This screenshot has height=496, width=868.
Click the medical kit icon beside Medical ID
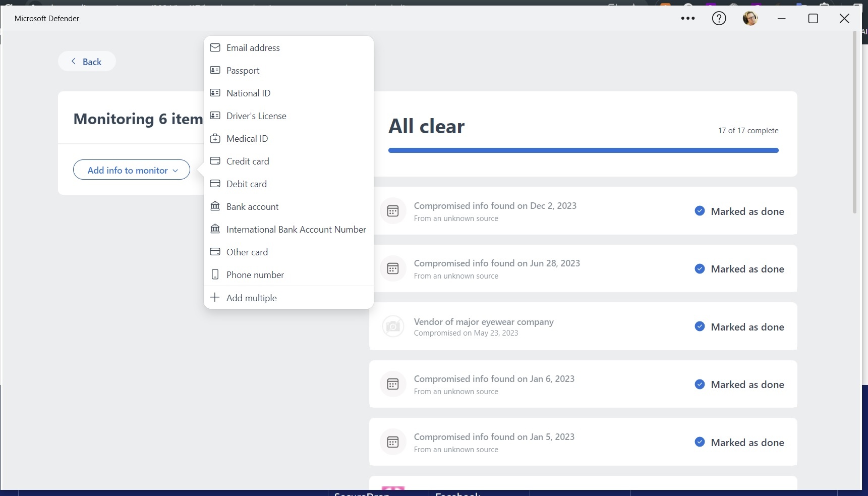[215, 138]
